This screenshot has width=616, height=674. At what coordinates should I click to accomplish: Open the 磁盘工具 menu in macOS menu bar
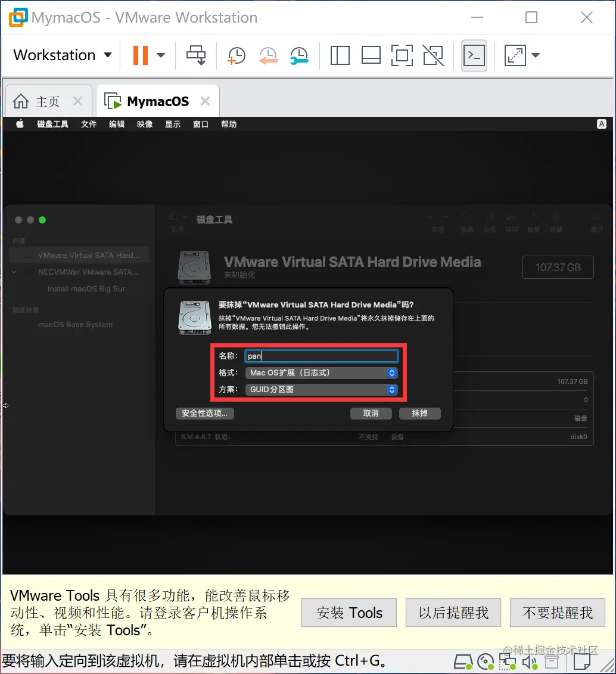point(52,124)
